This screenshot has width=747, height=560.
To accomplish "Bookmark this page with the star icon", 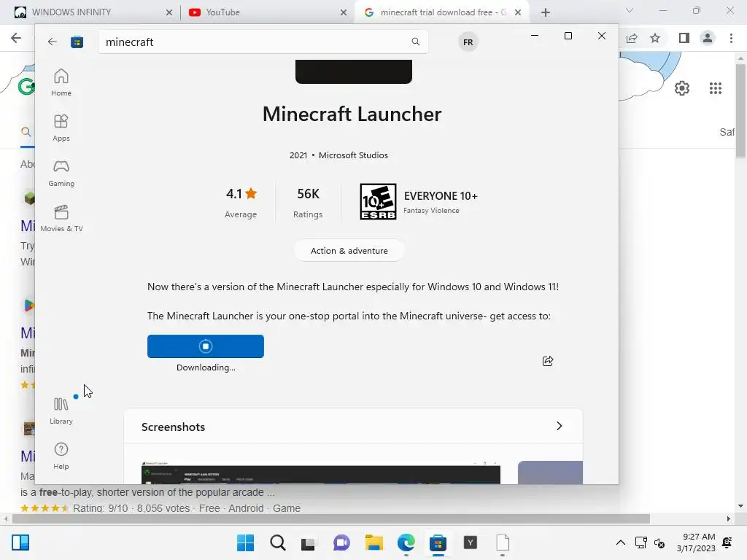I will [655, 38].
